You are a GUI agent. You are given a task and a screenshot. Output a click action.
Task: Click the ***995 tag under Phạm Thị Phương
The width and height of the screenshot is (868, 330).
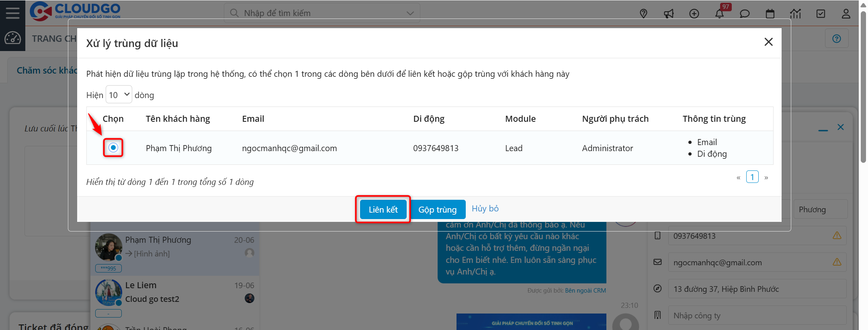point(108,268)
